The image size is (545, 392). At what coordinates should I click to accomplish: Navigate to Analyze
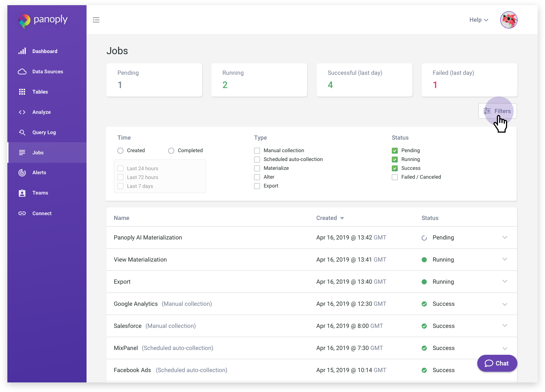(x=47, y=112)
